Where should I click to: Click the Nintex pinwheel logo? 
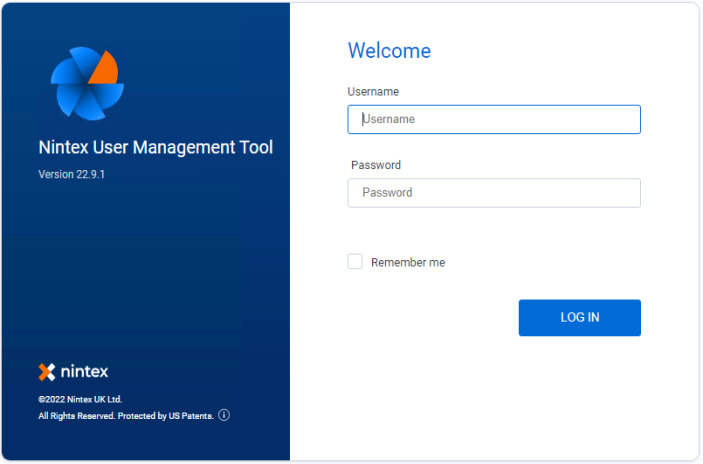[86, 84]
